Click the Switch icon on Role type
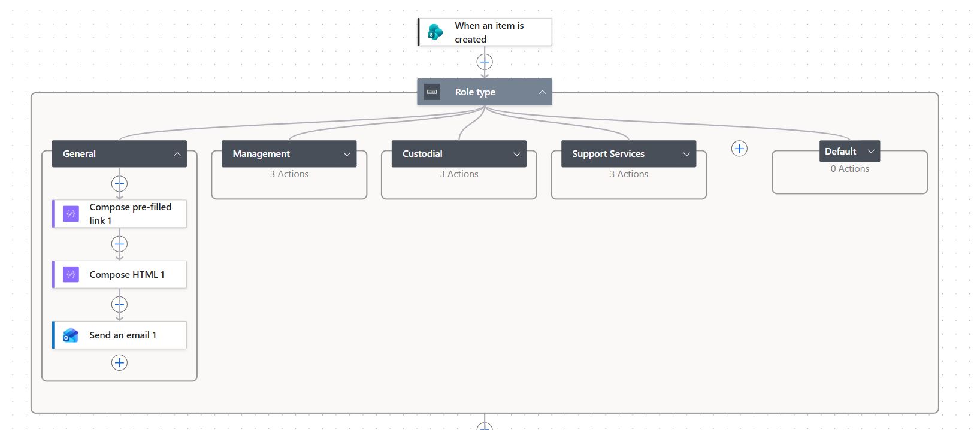 tap(432, 92)
